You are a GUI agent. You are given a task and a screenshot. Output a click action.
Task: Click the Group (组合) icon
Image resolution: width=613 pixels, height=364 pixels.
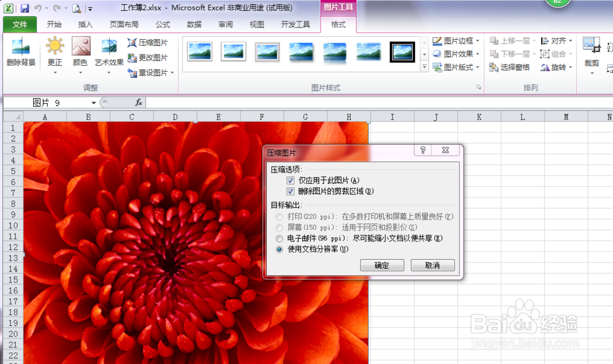tap(544, 53)
